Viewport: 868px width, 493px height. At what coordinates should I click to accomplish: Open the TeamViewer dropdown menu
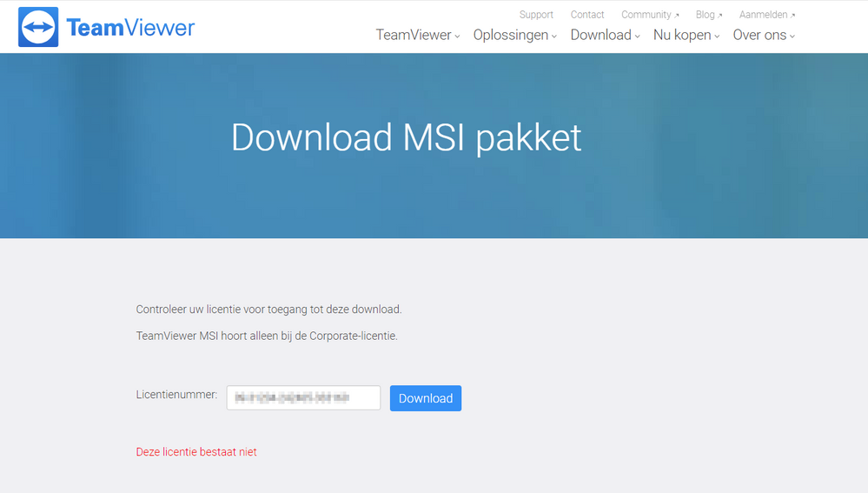coord(418,35)
